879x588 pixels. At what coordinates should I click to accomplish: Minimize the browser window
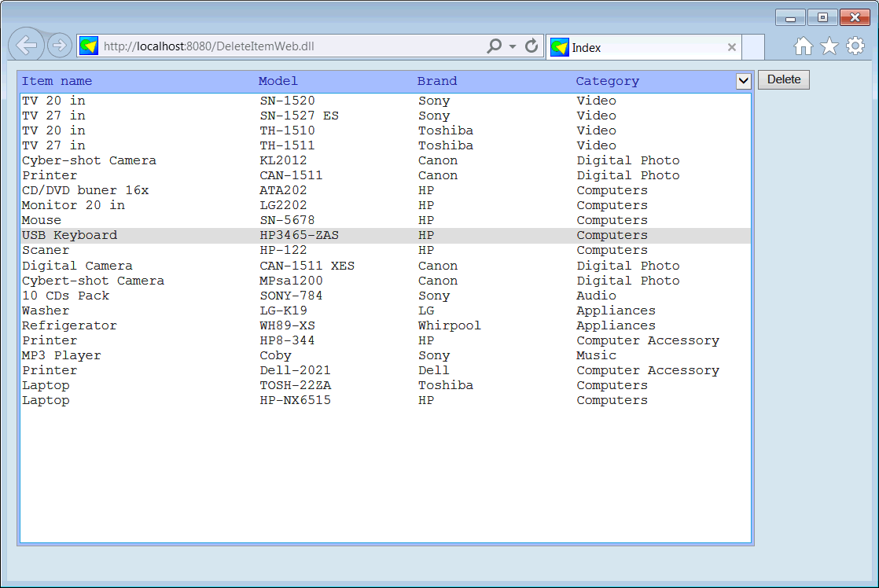790,18
